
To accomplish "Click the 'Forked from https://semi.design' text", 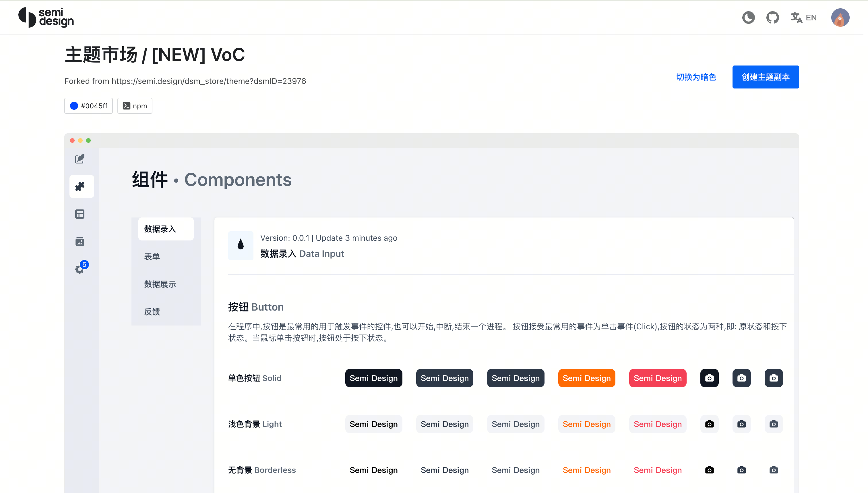I will click(x=185, y=81).
